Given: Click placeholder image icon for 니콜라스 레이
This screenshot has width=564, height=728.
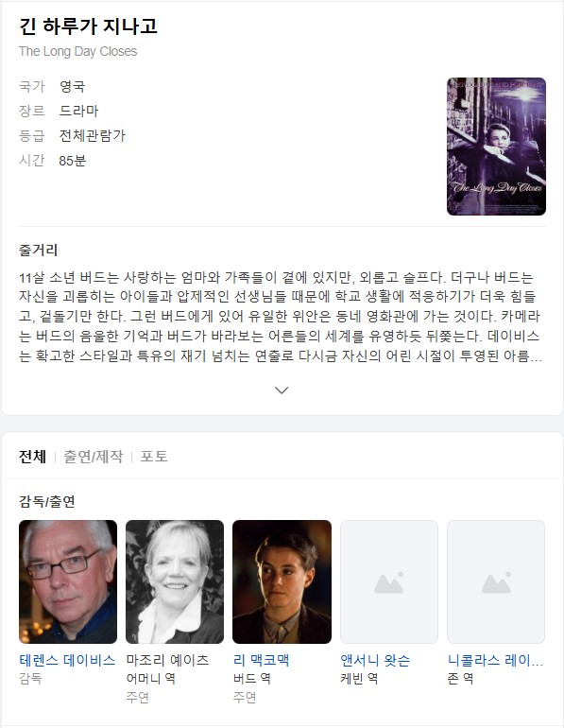Looking at the screenshot, I should [496, 583].
